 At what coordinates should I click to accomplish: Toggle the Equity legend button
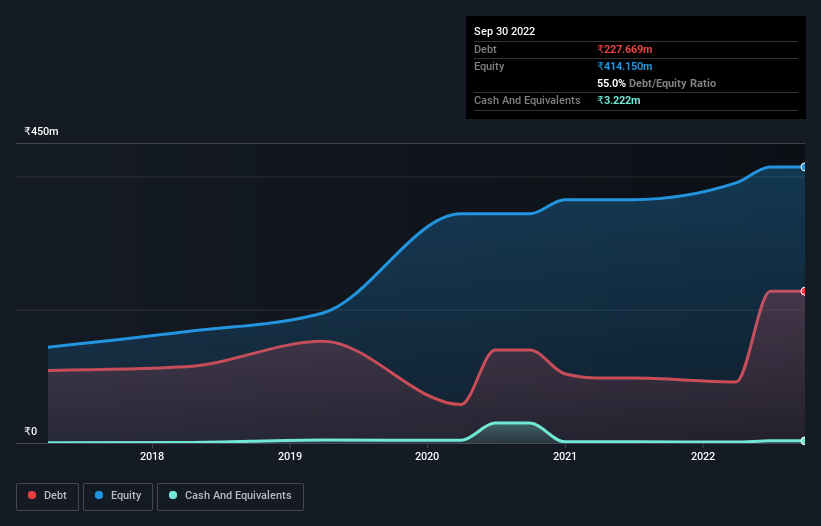[x=118, y=496]
